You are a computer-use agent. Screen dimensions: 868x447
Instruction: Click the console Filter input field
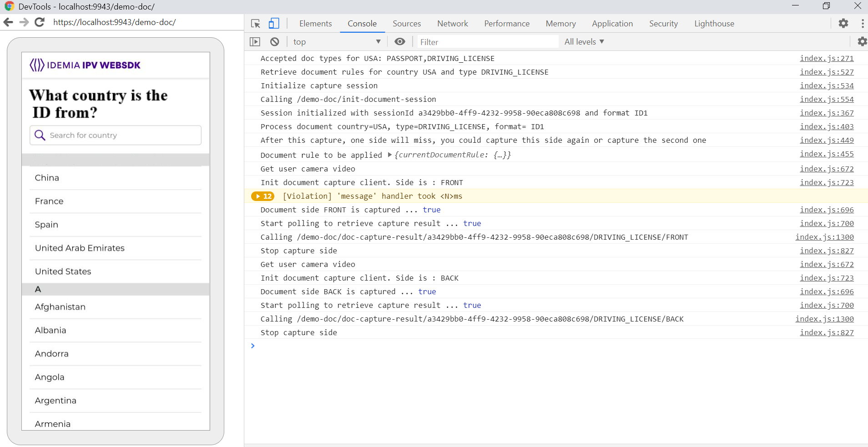[488, 42]
